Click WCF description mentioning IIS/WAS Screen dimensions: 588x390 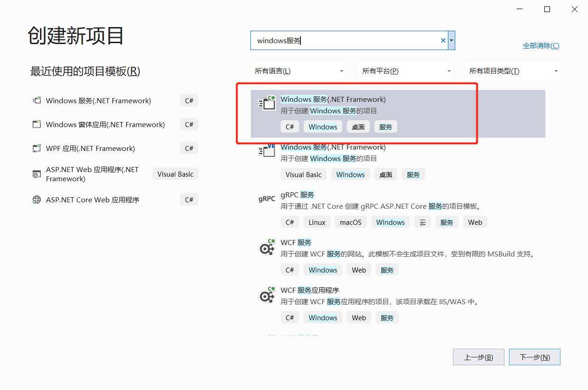(380, 302)
